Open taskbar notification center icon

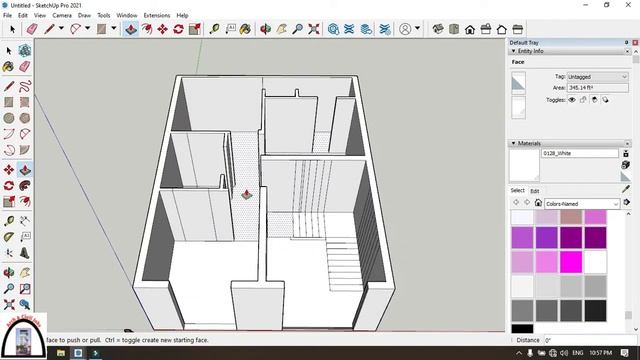(624, 353)
